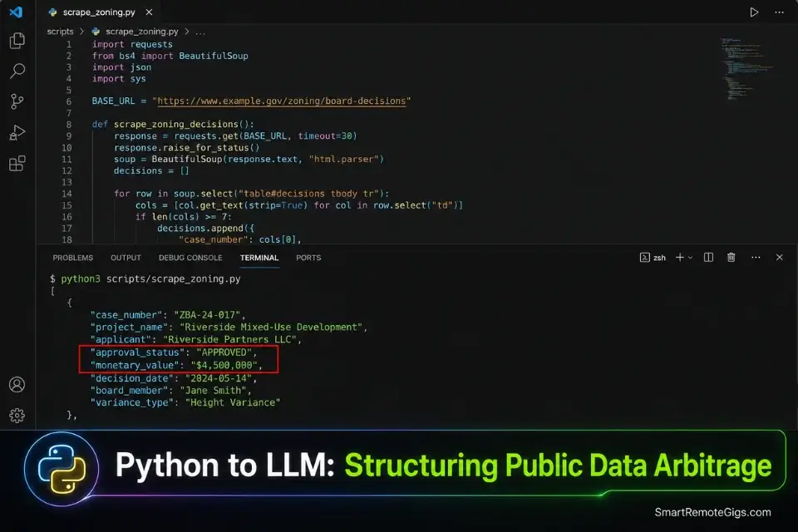This screenshot has height=532, width=798.
Task: Close the scrape_zoning.py tab
Action: click(x=149, y=12)
